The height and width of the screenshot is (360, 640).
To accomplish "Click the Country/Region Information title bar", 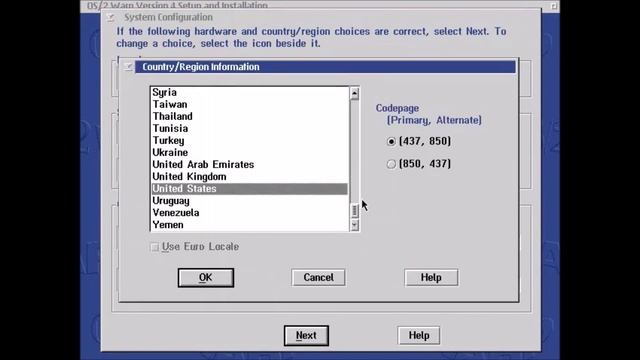I will (325, 67).
